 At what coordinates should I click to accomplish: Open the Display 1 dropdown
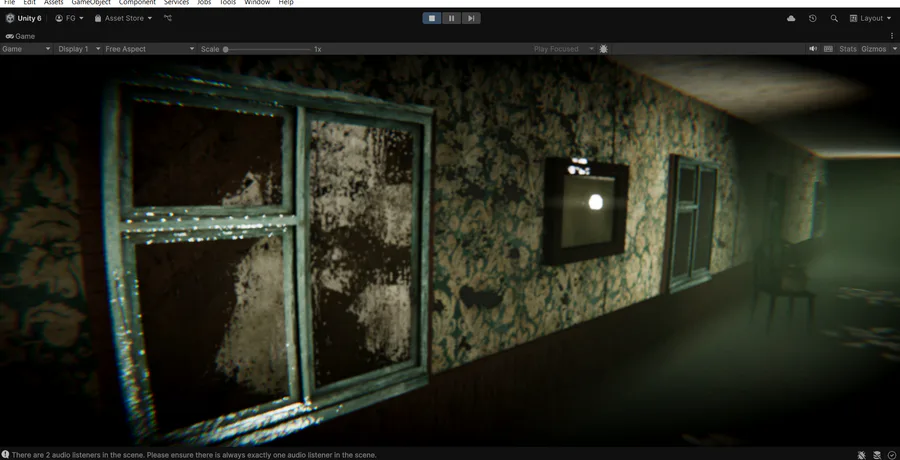click(79, 49)
